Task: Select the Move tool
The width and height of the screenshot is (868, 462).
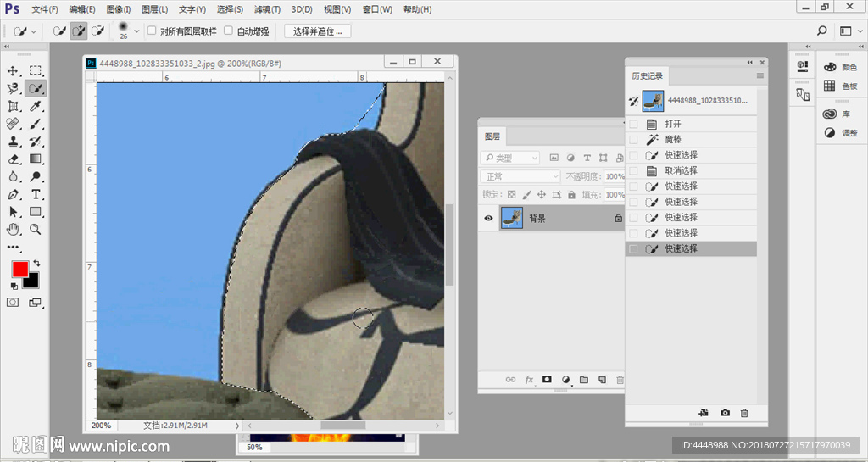Action: [14, 71]
